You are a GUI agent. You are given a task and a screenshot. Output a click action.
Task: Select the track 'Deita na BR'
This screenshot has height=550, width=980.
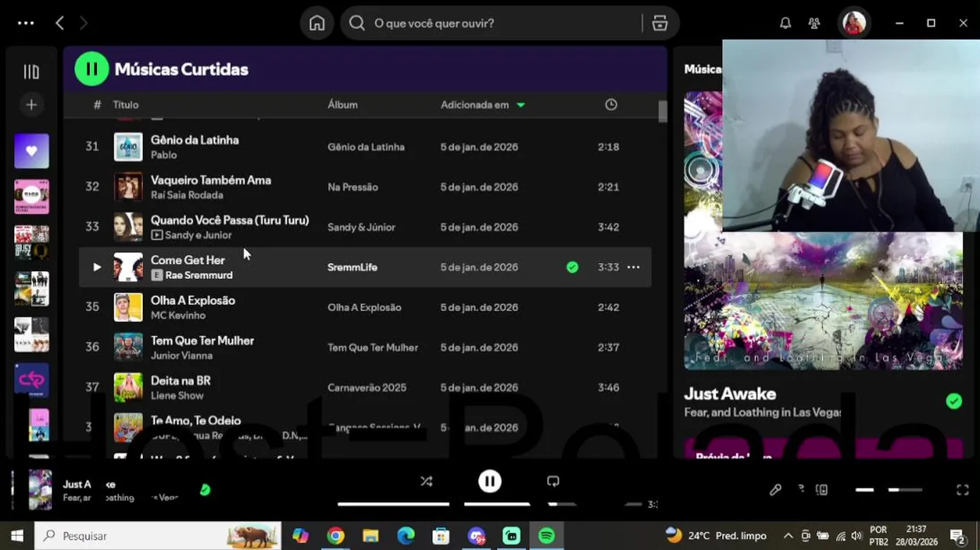click(181, 380)
